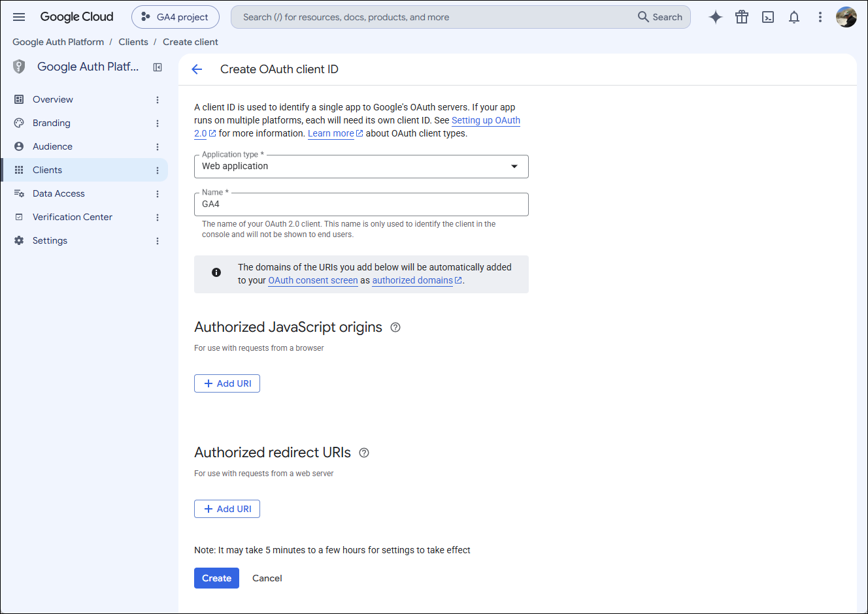The height and width of the screenshot is (614, 868).
Task: Open more options for Overview
Action: click(x=158, y=100)
